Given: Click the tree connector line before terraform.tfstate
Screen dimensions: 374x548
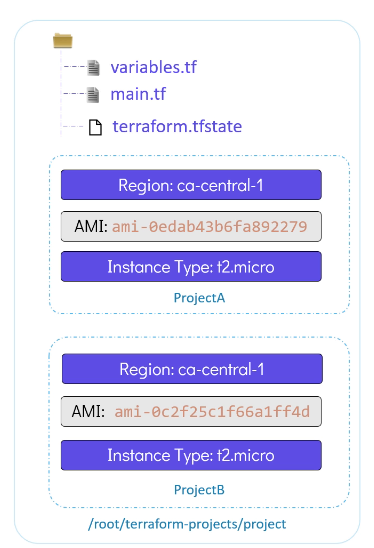Looking at the screenshot, I should click(x=73, y=127).
